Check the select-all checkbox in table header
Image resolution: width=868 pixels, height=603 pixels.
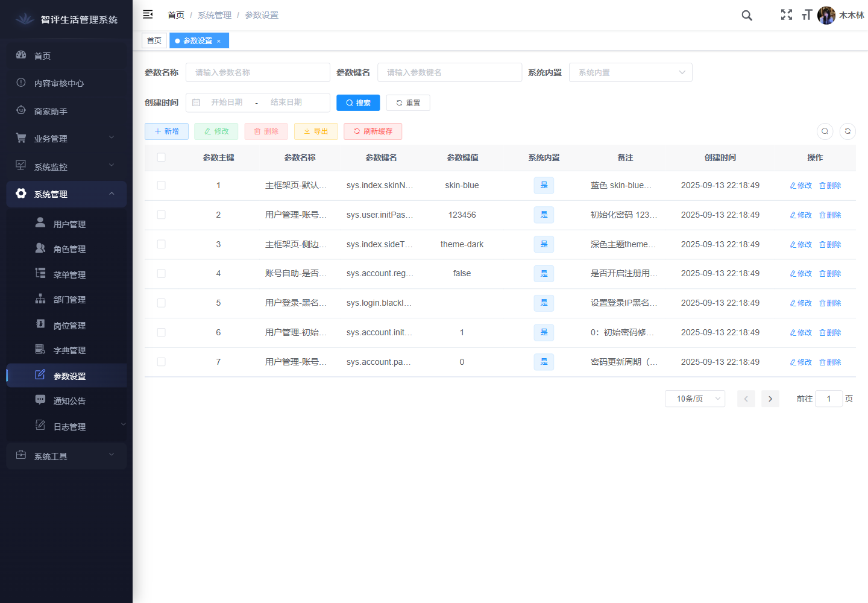[161, 157]
